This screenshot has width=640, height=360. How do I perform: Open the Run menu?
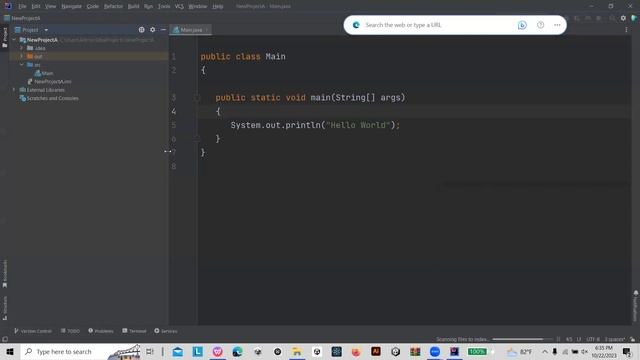click(x=149, y=6)
